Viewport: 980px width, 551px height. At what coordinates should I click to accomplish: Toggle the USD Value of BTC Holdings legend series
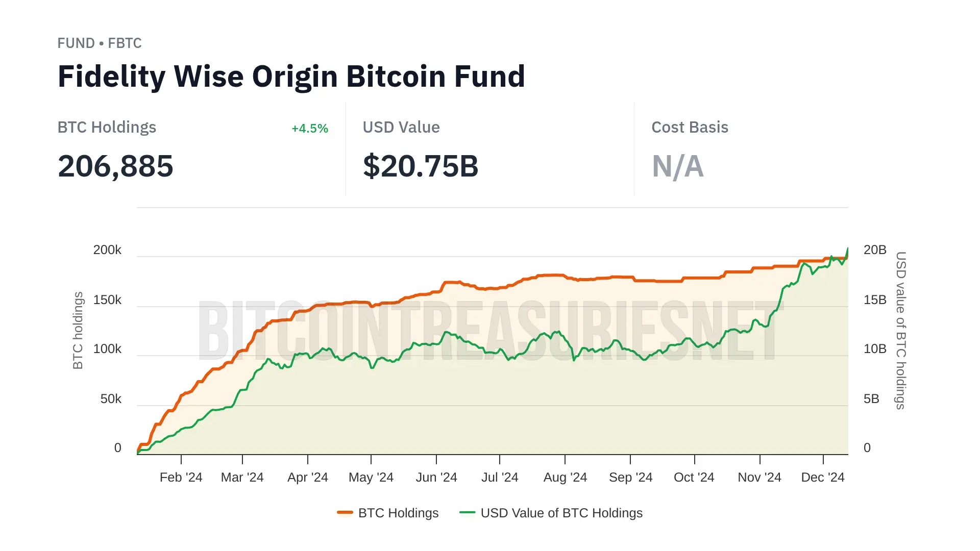(561, 513)
